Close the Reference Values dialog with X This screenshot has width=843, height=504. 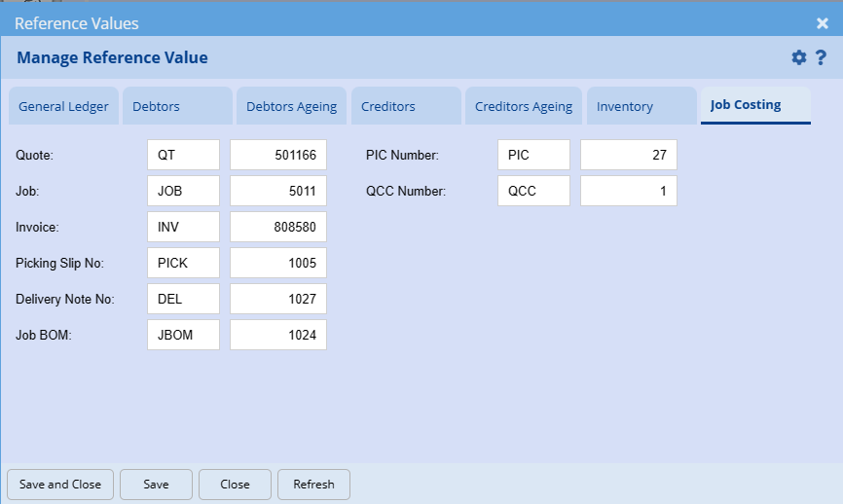tap(822, 23)
